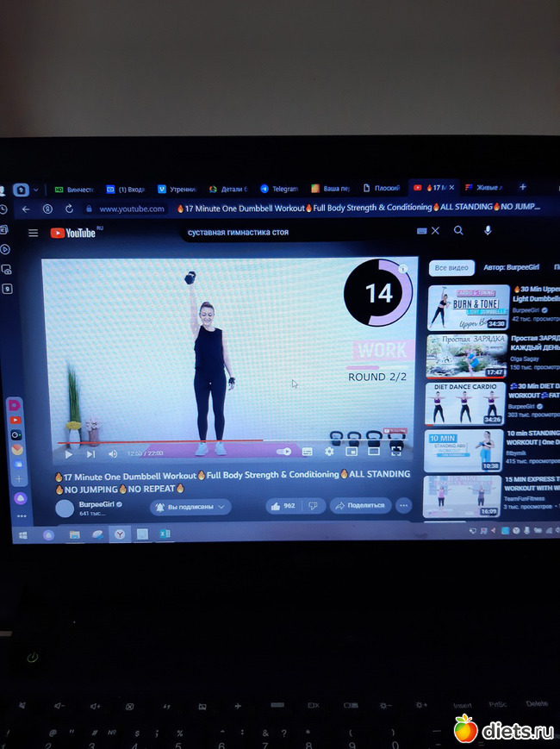
Task: Start voice search with microphone icon
Action: point(488,231)
